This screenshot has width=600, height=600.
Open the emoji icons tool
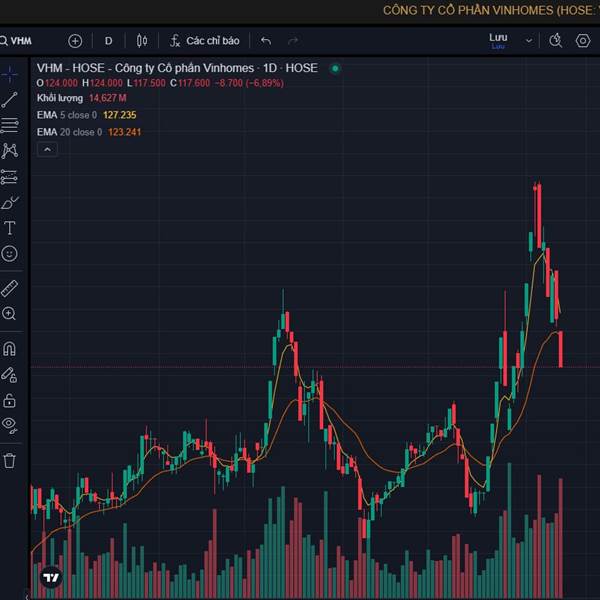(x=10, y=254)
